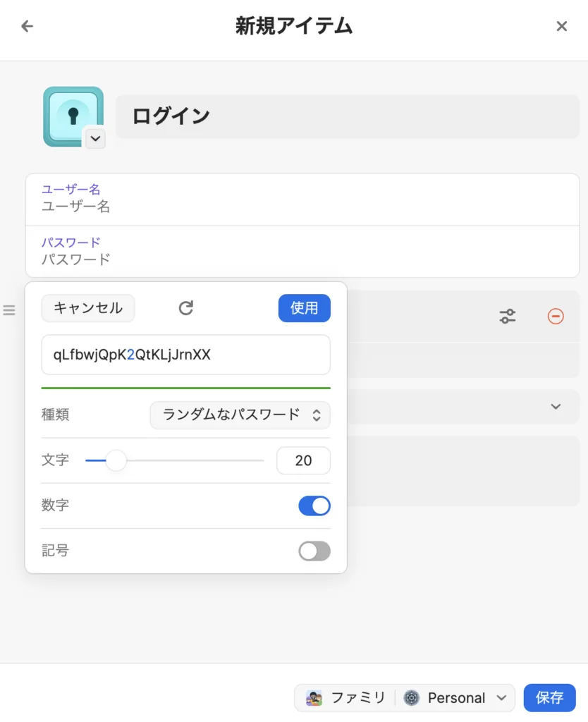
Task: Remove field with red minus icon
Action: point(556,317)
